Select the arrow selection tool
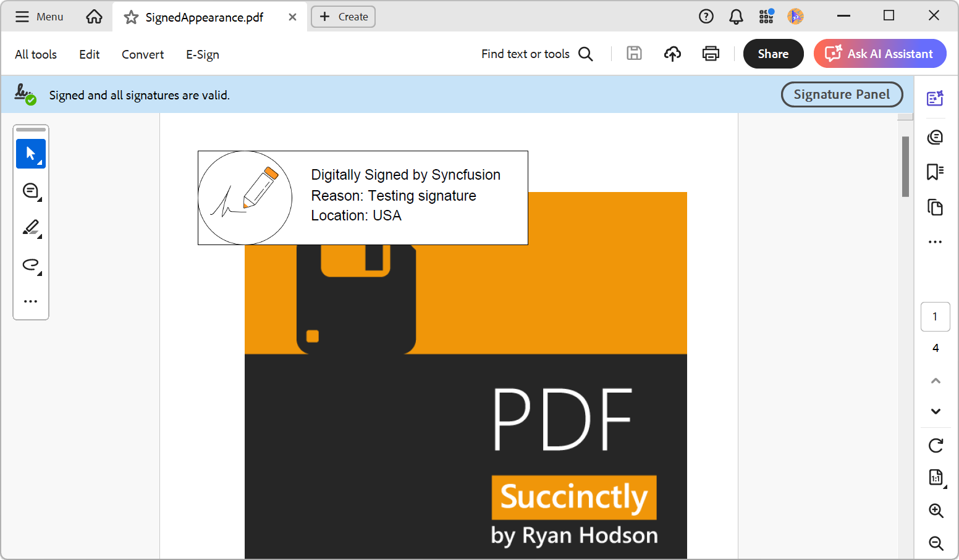The height and width of the screenshot is (560, 959). click(31, 154)
